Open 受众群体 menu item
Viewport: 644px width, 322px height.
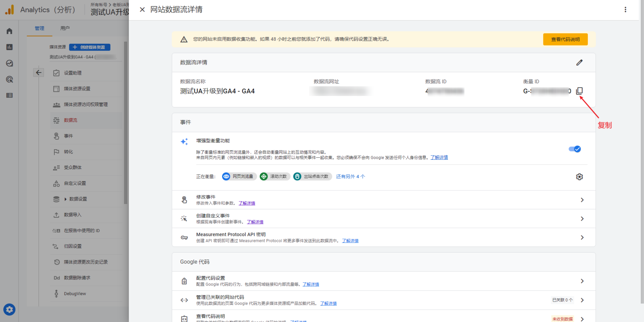[86, 167]
